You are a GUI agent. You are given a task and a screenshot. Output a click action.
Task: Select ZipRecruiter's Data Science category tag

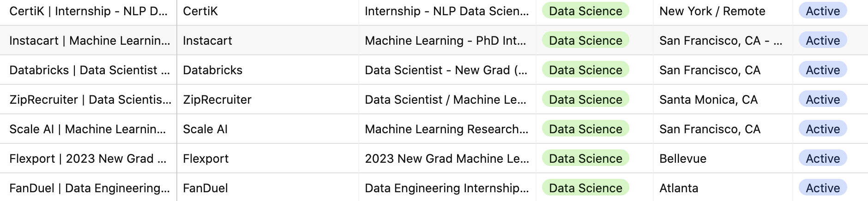585,100
